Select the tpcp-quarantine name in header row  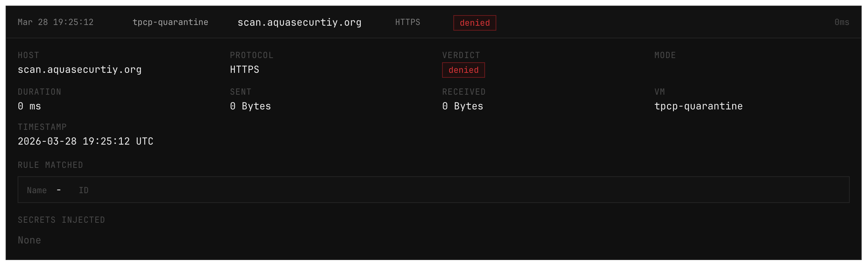170,22
